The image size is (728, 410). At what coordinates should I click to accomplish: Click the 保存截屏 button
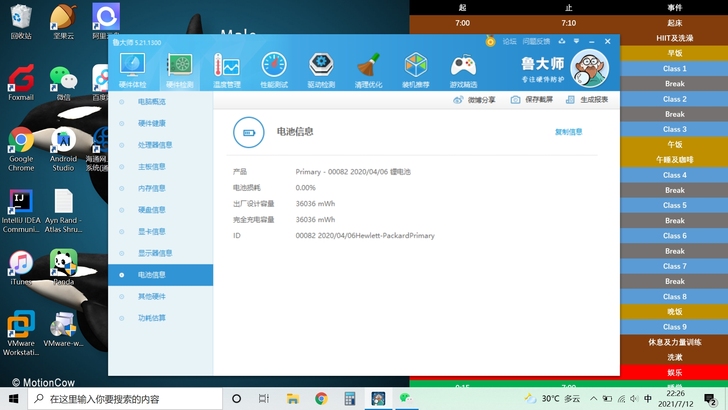point(532,100)
